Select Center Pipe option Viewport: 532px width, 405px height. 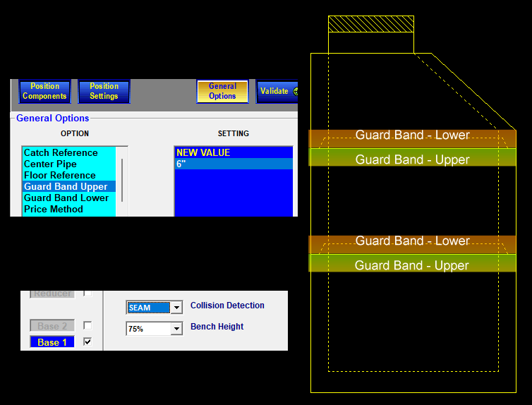coord(50,164)
